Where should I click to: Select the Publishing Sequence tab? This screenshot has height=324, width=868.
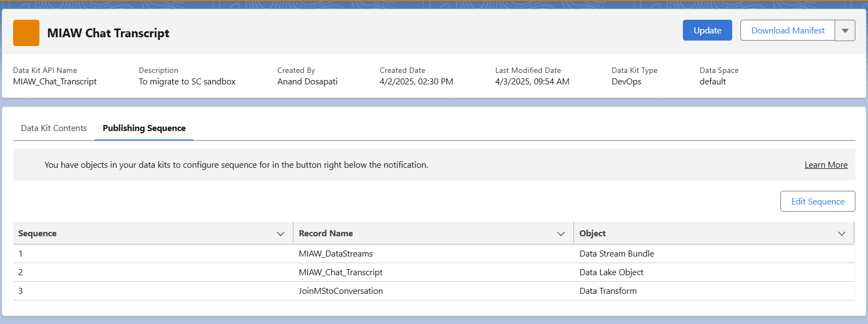144,128
